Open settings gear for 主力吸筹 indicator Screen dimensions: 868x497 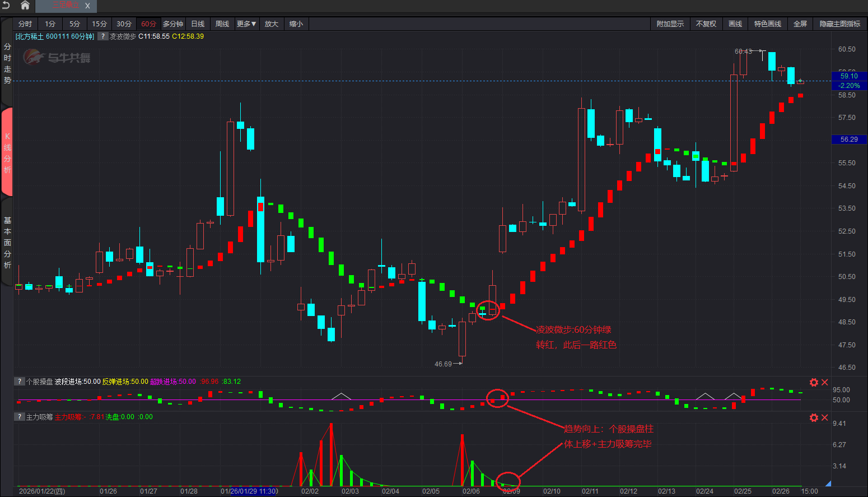[814, 417]
